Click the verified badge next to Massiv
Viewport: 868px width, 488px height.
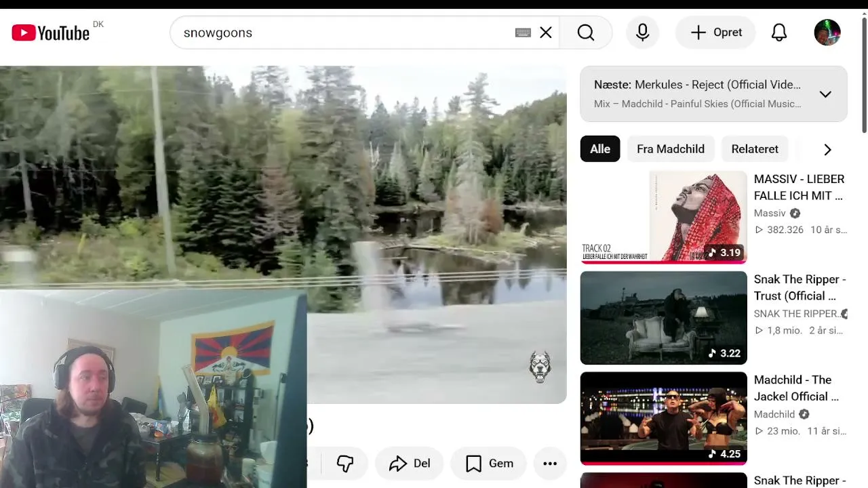(x=795, y=213)
